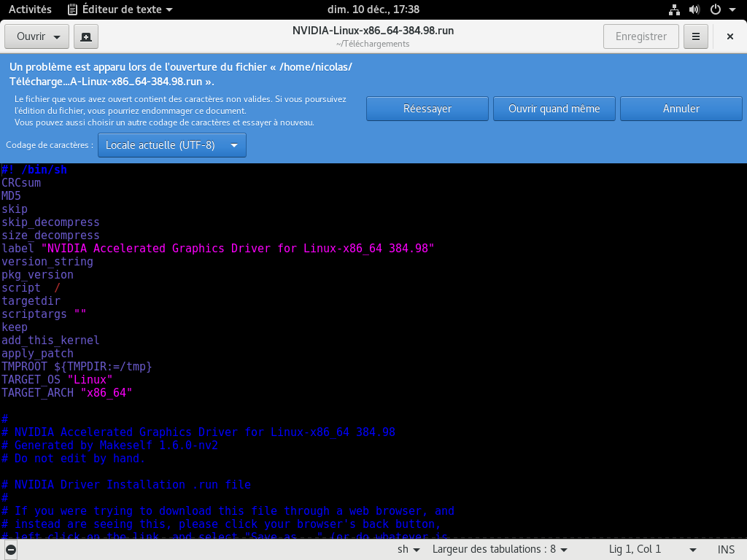Open the Ouvrir file menu button
Screen dimensions: 747x560
[x=36, y=36]
